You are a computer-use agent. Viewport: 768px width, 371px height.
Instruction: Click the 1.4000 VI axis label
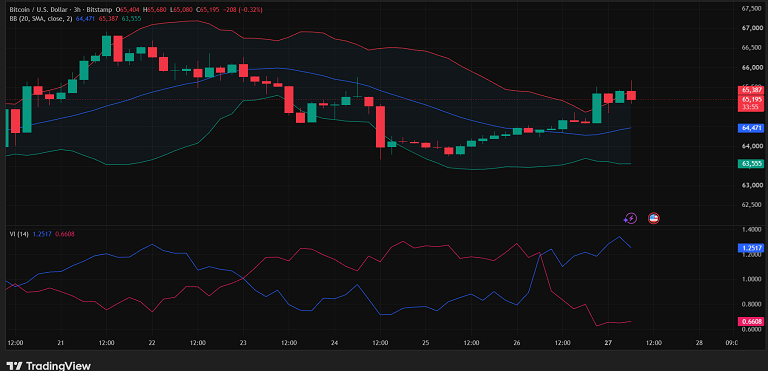[x=751, y=229]
